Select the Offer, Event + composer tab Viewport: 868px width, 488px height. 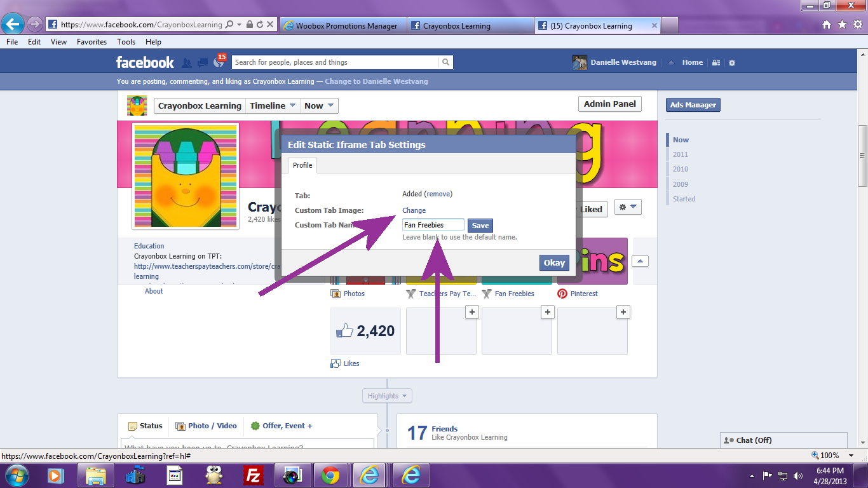(281, 426)
